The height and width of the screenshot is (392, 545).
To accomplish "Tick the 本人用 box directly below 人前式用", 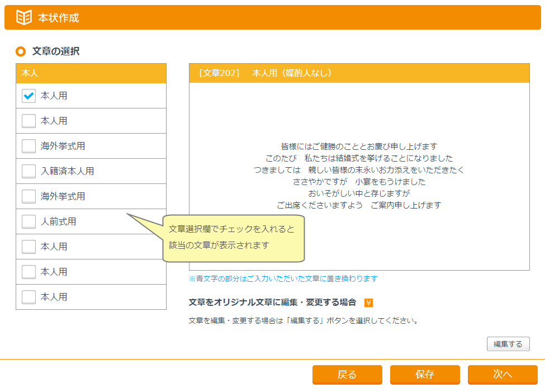I will 29,247.
